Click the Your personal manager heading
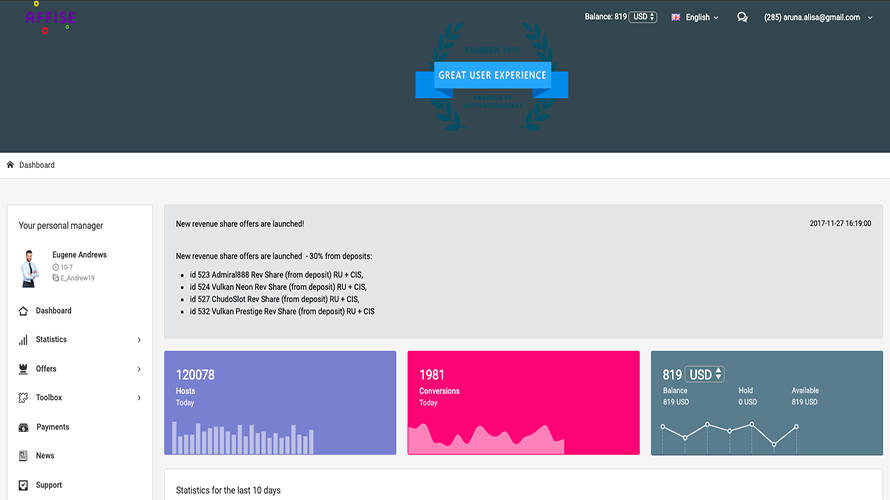 61,226
